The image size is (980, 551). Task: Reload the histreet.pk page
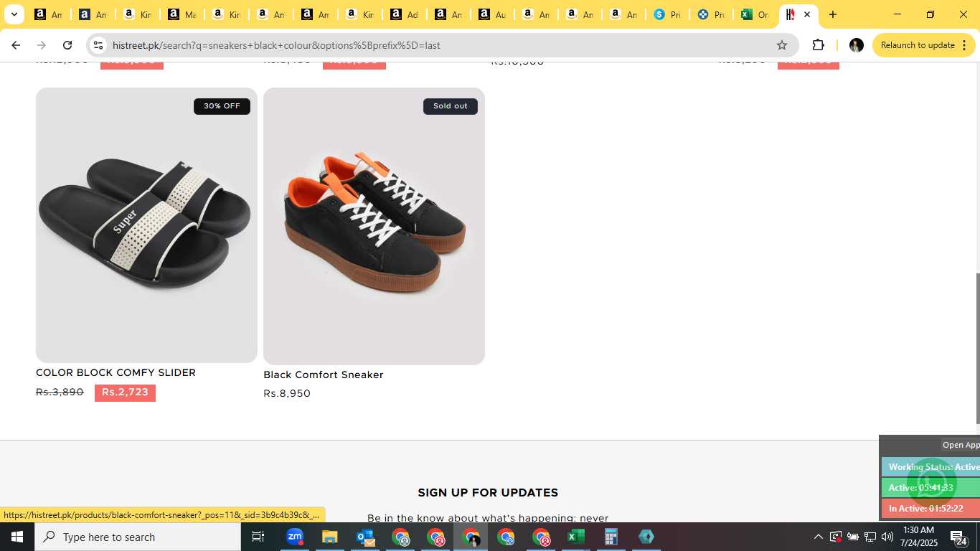(67, 45)
